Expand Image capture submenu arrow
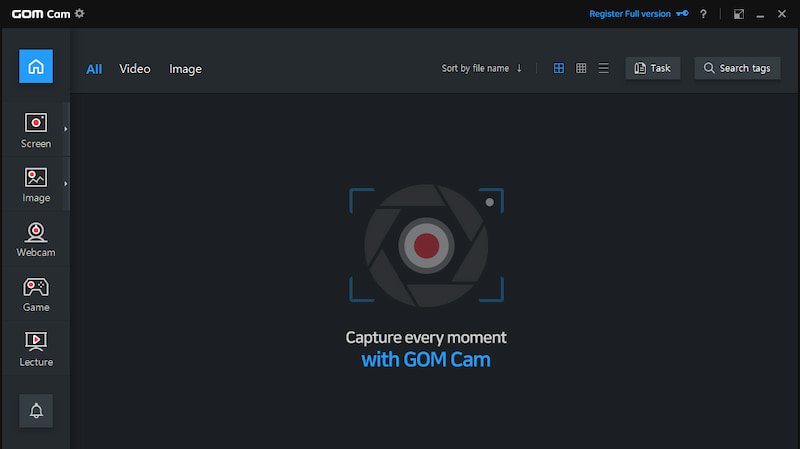The width and height of the screenshot is (800, 449). pyautogui.click(x=66, y=184)
